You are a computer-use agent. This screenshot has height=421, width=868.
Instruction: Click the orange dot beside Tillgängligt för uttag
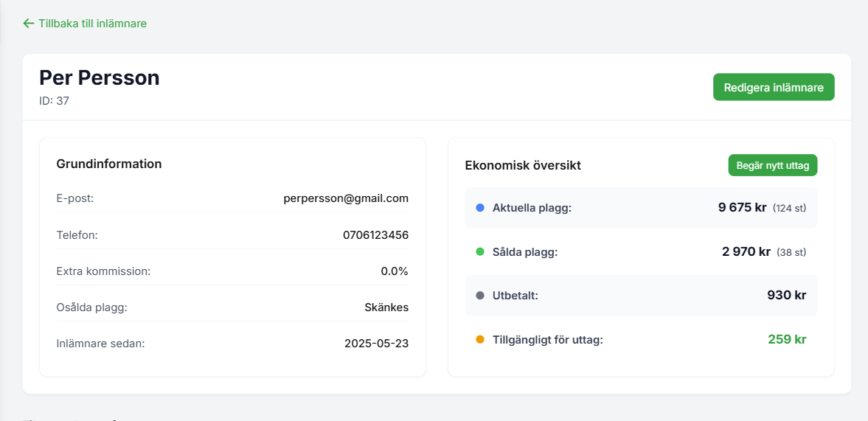[x=480, y=340]
